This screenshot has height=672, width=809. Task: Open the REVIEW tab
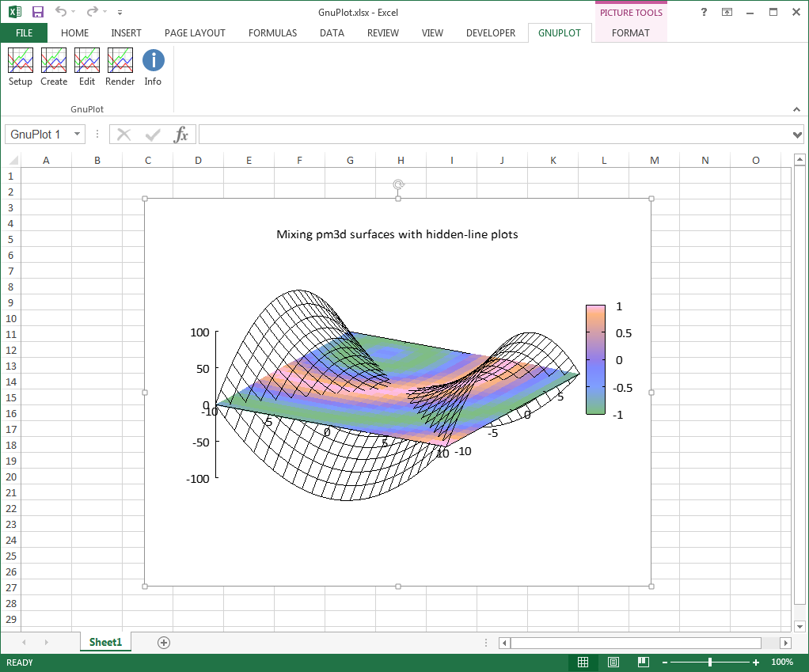[383, 33]
